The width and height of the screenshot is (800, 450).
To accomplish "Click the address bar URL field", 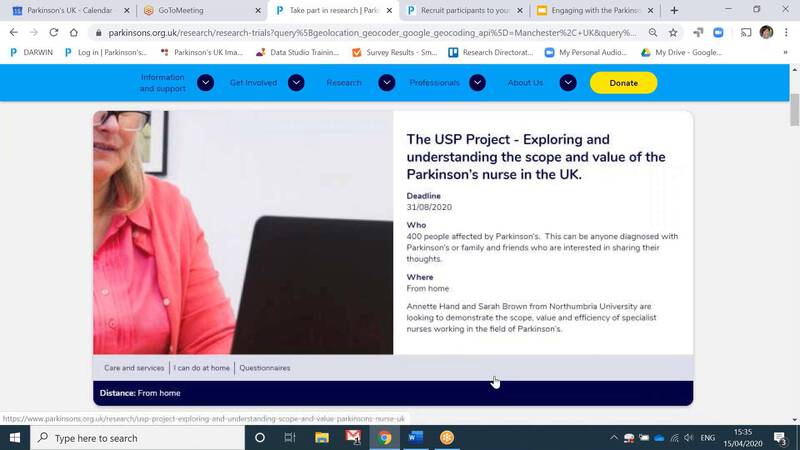I will [x=372, y=33].
